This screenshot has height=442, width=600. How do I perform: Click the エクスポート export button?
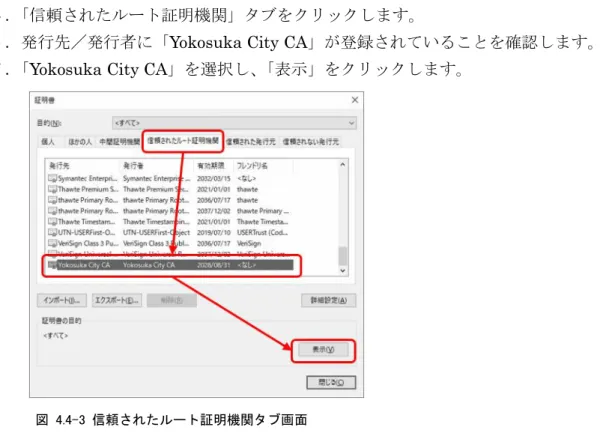(x=117, y=300)
